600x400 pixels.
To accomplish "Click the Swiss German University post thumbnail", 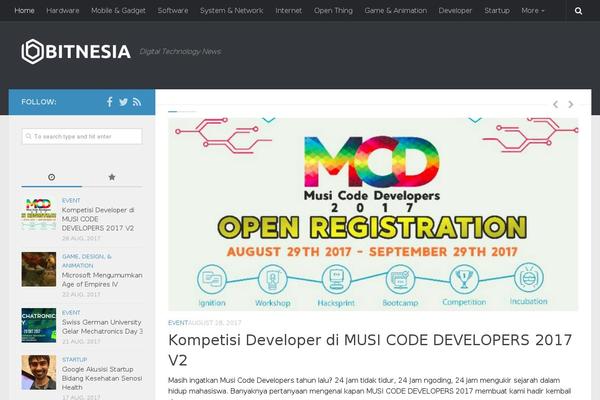I will (39, 324).
